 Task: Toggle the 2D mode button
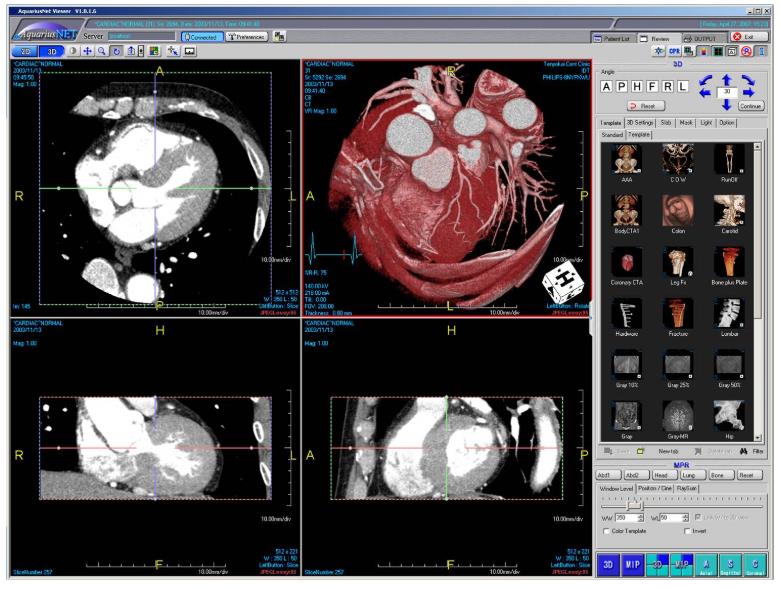[x=26, y=50]
